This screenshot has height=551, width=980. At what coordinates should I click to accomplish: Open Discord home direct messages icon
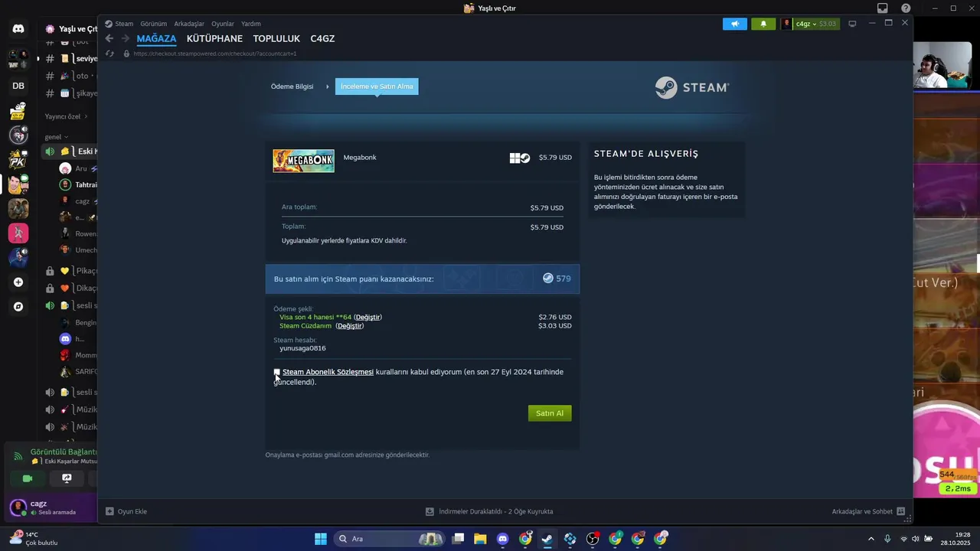pyautogui.click(x=18, y=29)
